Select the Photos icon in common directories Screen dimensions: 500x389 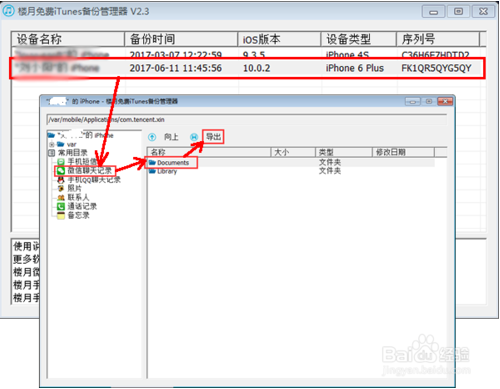[x=61, y=189]
